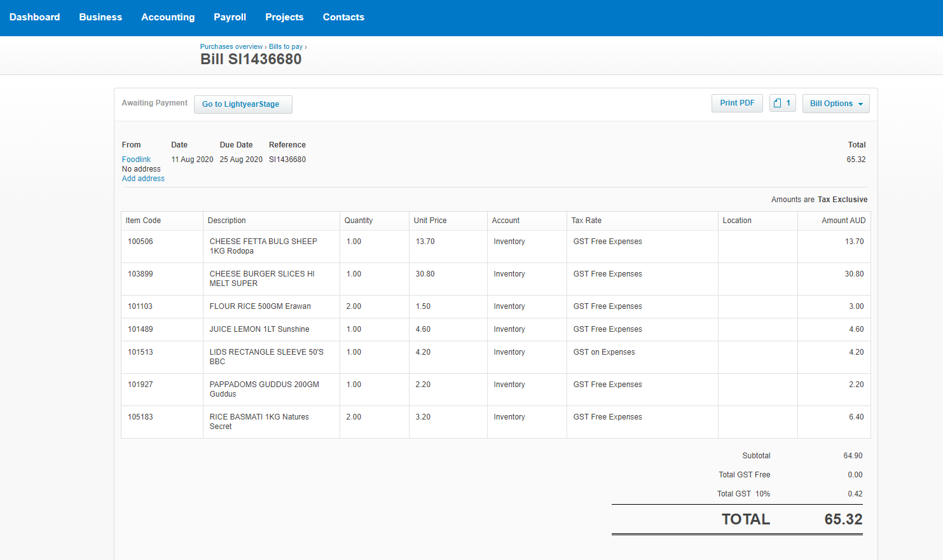Click RICE BASMATI 1KG description
Image resolution: width=943 pixels, height=560 pixels.
[259, 421]
